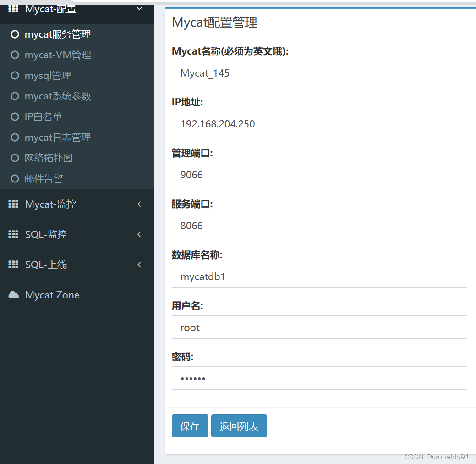
Task: Click the 管理端口 label
Action: click(192, 153)
